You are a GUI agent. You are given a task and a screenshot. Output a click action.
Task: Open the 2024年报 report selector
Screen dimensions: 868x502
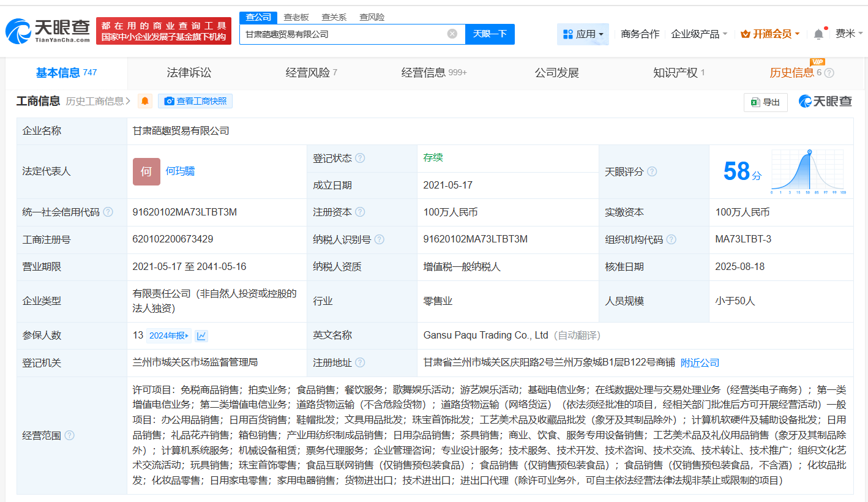pos(169,335)
